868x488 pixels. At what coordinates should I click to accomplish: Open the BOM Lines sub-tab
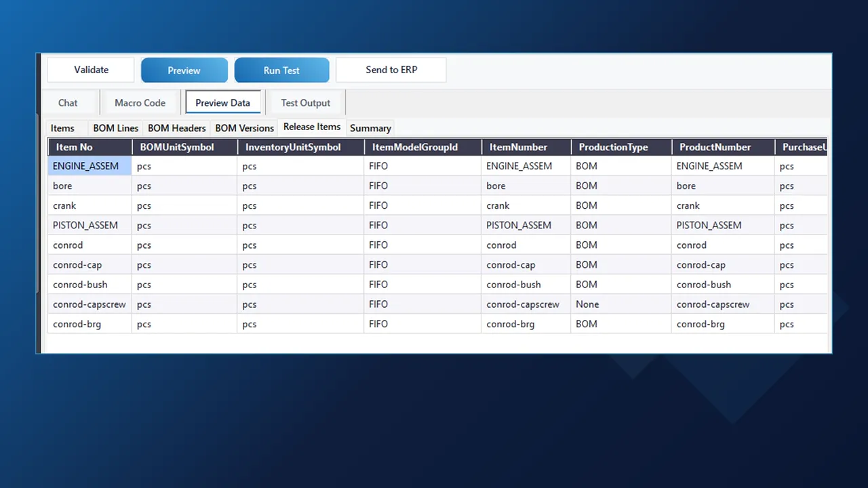tap(116, 128)
